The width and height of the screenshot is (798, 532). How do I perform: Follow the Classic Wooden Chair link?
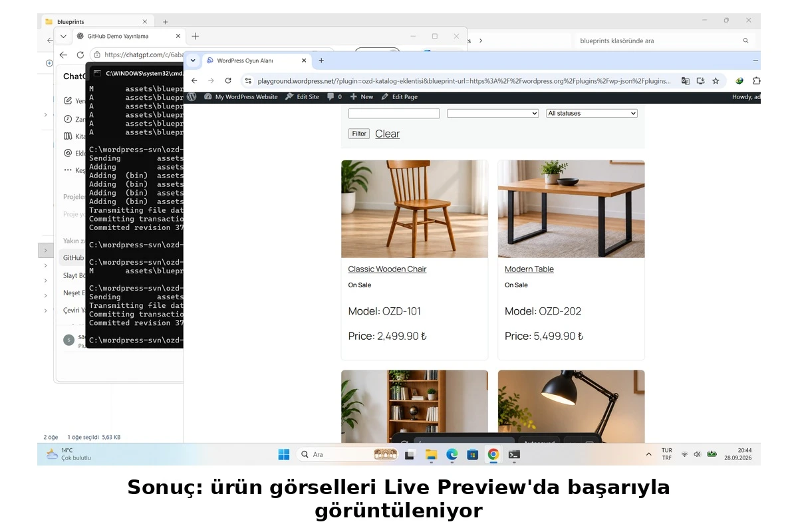pos(387,269)
